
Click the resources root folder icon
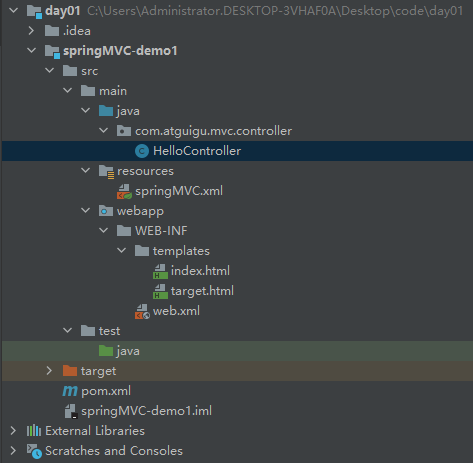tap(106, 171)
